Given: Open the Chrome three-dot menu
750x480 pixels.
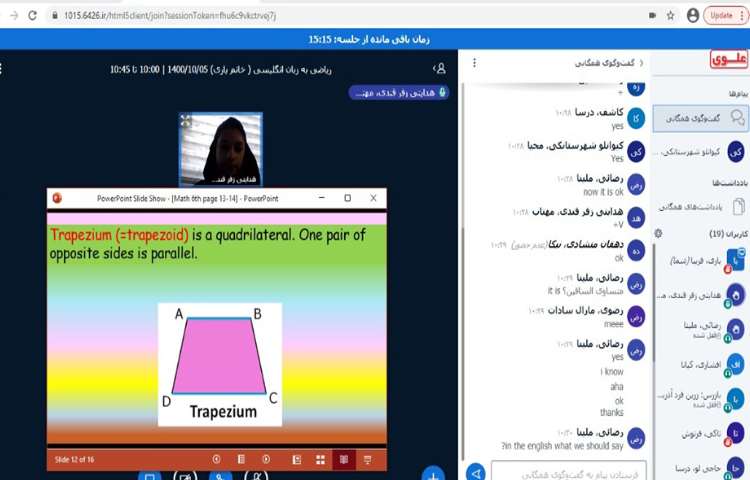Looking at the screenshot, I should pos(743,15).
